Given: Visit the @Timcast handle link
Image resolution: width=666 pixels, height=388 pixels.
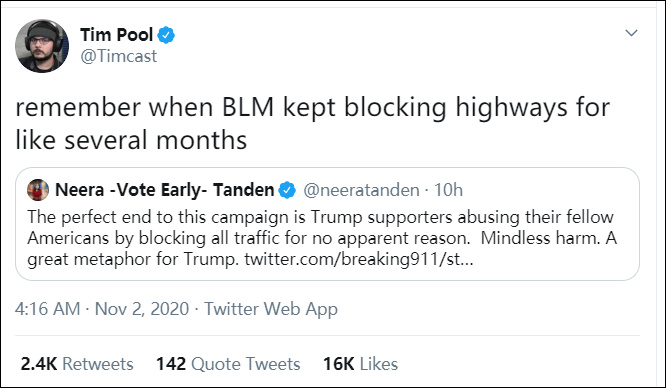Looking at the screenshot, I should coord(119,56).
